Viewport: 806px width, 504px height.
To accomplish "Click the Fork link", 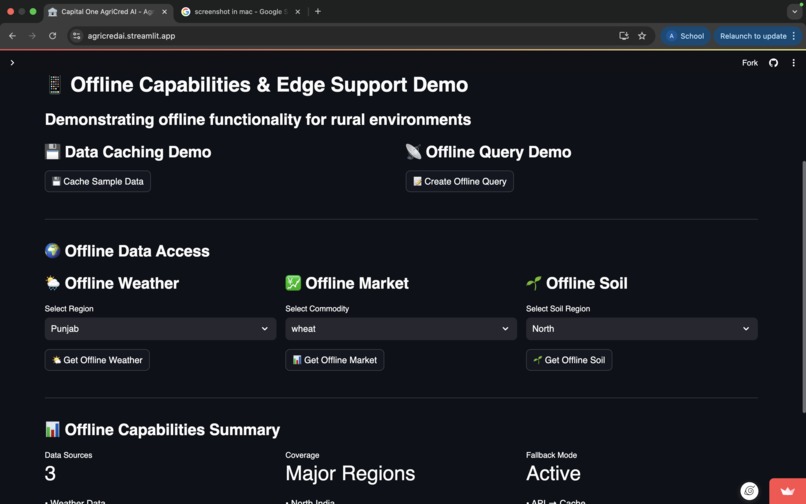I will pyautogui.click(x=749, y=63).
